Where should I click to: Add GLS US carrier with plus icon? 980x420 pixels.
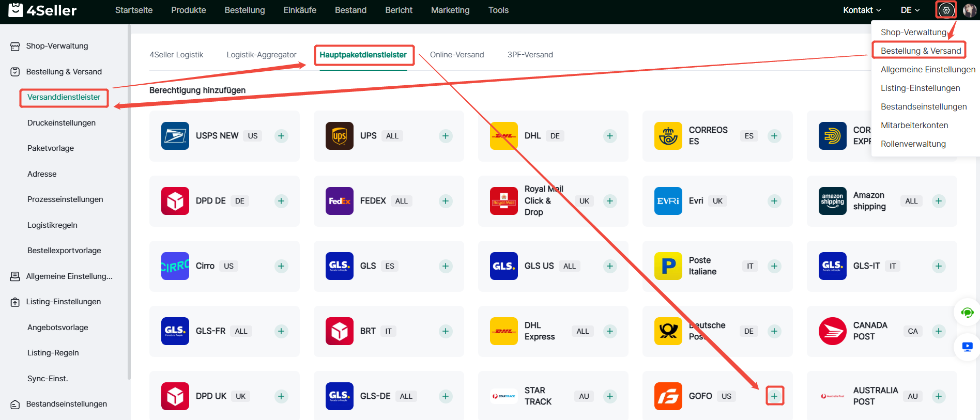point(610,266)
